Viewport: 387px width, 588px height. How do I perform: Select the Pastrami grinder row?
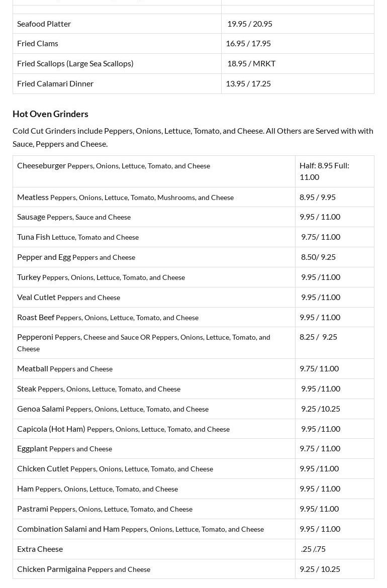[33, 509]
